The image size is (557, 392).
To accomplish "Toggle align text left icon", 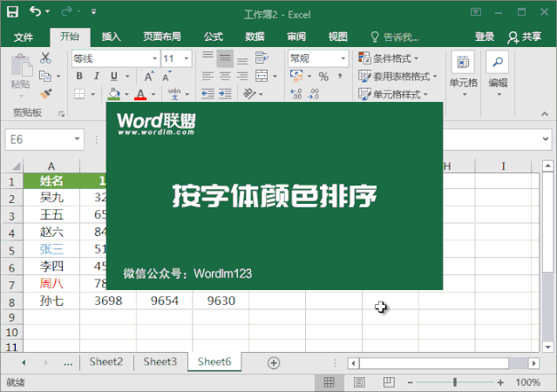I will tap(207, 76).
